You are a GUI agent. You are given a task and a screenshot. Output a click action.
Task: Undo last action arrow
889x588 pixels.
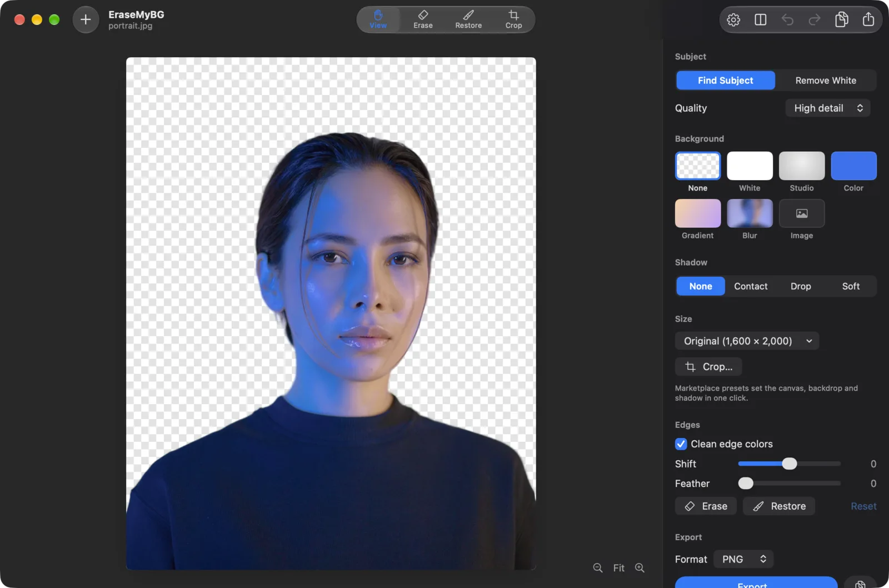click(x=787, y=20)
